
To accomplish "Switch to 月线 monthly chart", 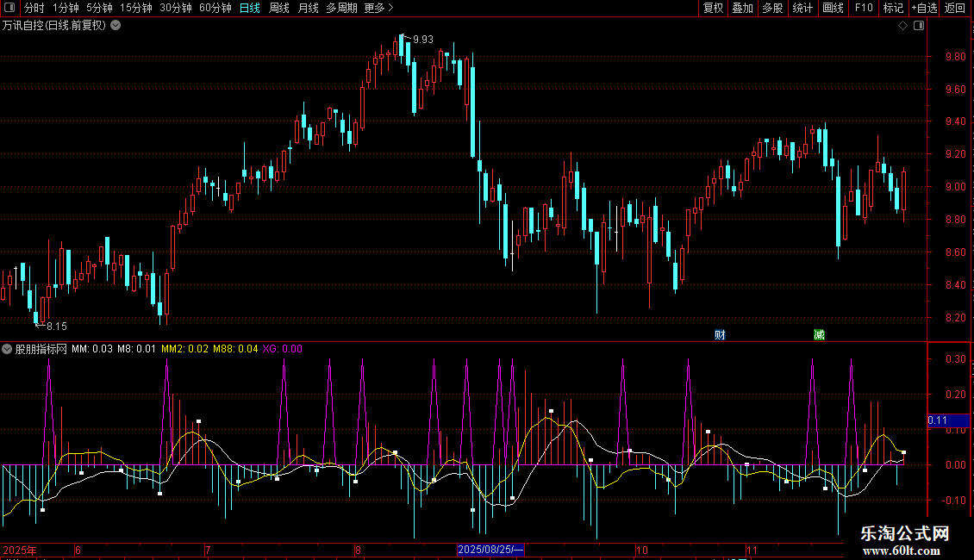I will (308, 8).
